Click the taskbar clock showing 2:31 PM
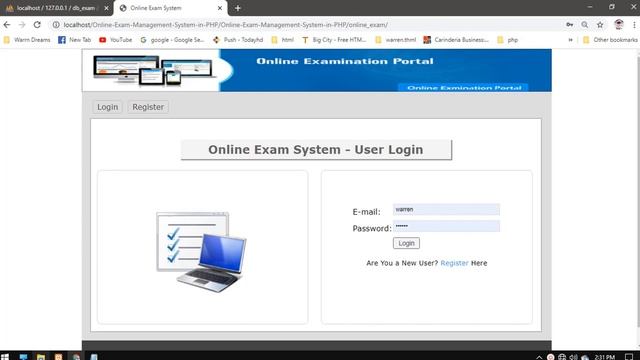The width and height of the screenshot is (640, 360). (604, 357)
